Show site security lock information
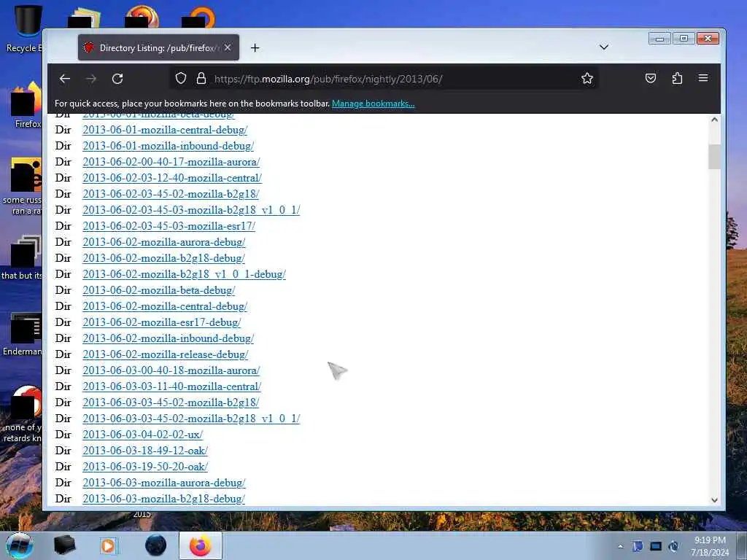The height and width of the screenshot is (560, 747). point(201,78)
